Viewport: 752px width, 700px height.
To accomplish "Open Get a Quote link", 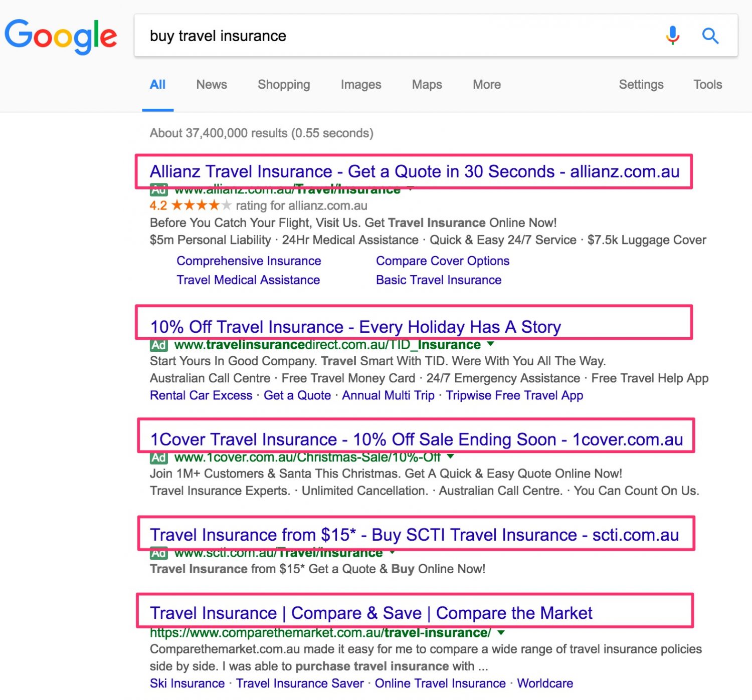I will tap(297, 395).
